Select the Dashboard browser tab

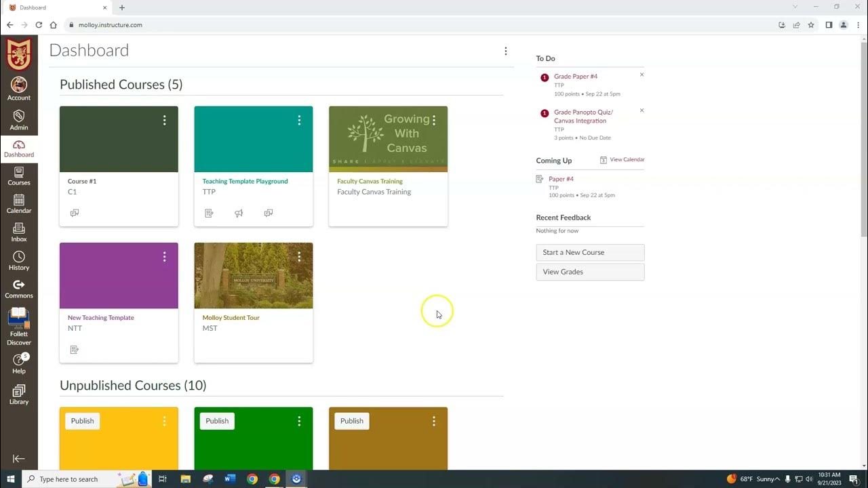pos(58,7)
